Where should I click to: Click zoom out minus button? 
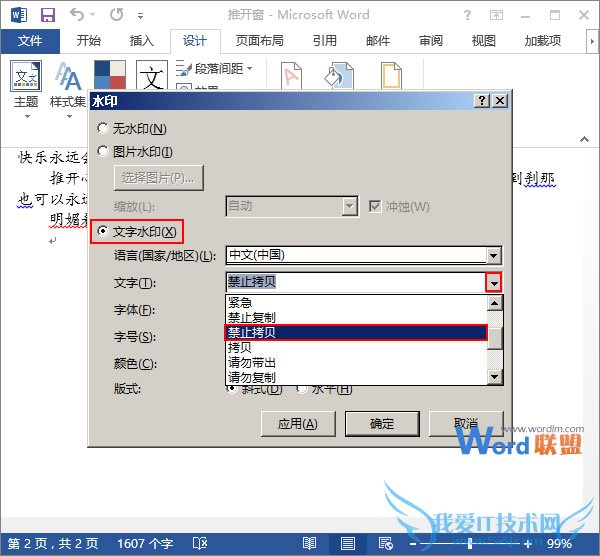tap(413, 544)
